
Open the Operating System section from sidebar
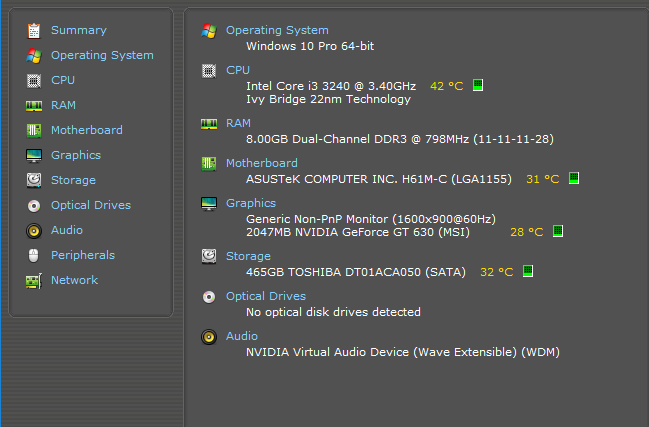[102, 55]
